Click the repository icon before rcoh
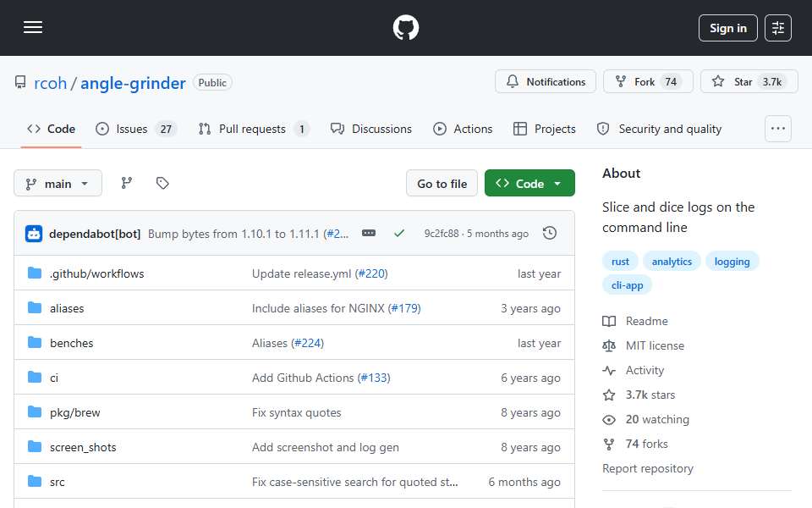Screen dimensions: 812x508 20,82
